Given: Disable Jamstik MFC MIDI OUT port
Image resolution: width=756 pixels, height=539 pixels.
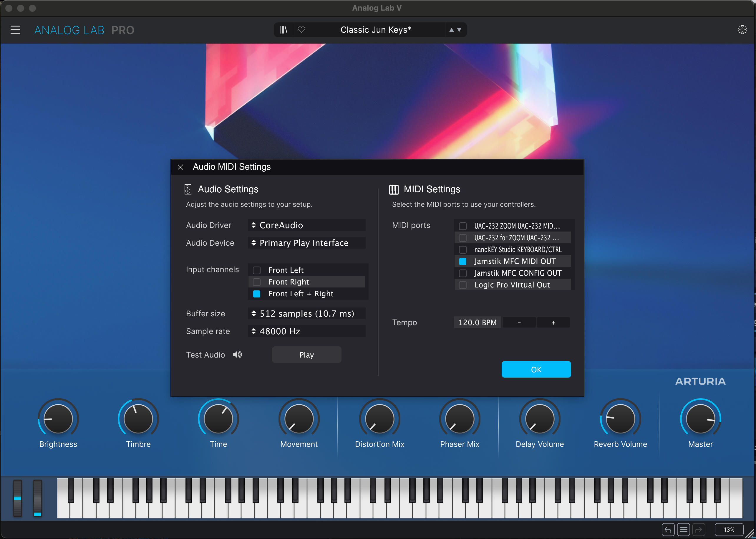Looking at the screenshot, I should pyautogui.click(x=463, y=261).
